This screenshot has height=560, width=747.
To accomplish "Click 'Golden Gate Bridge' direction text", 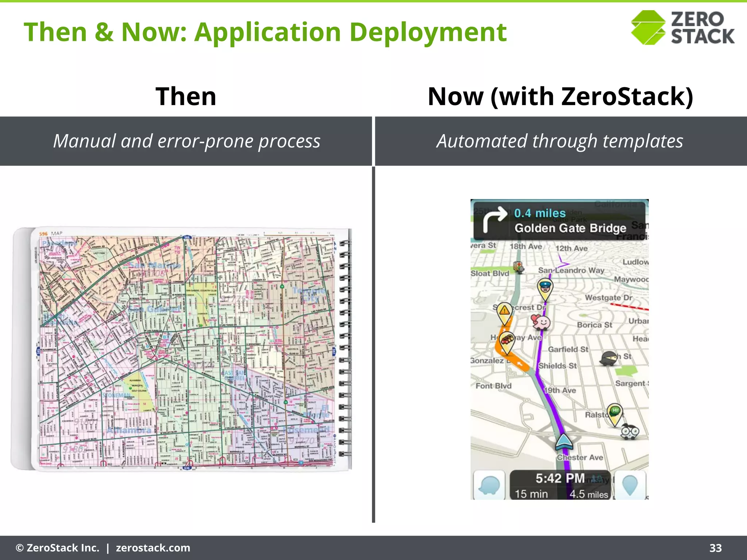I will pyautogui.click(x=570, y=228).
